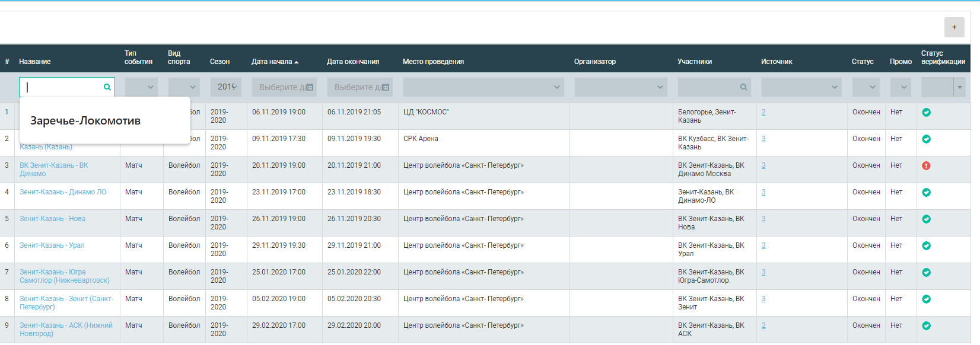Viewport: 980px width, 345px height.
Task: Click verified icon for Динамо ЛО row
Action: tap(926, 192)
